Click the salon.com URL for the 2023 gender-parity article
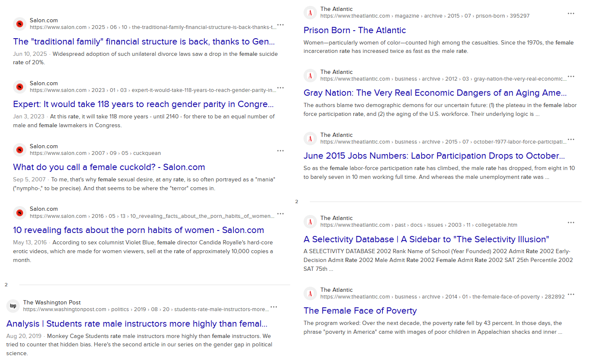This screenshot has width=592, height=364. [x=153, y=90]
